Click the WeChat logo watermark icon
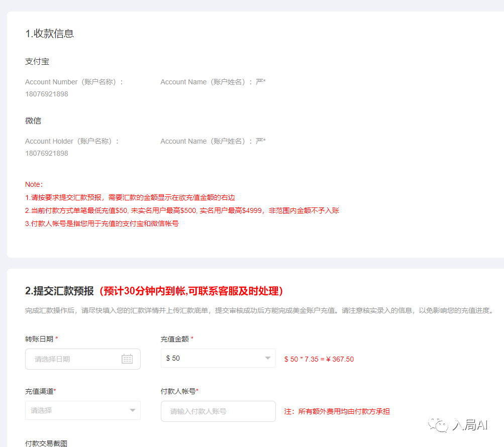 tap(438, 425)
